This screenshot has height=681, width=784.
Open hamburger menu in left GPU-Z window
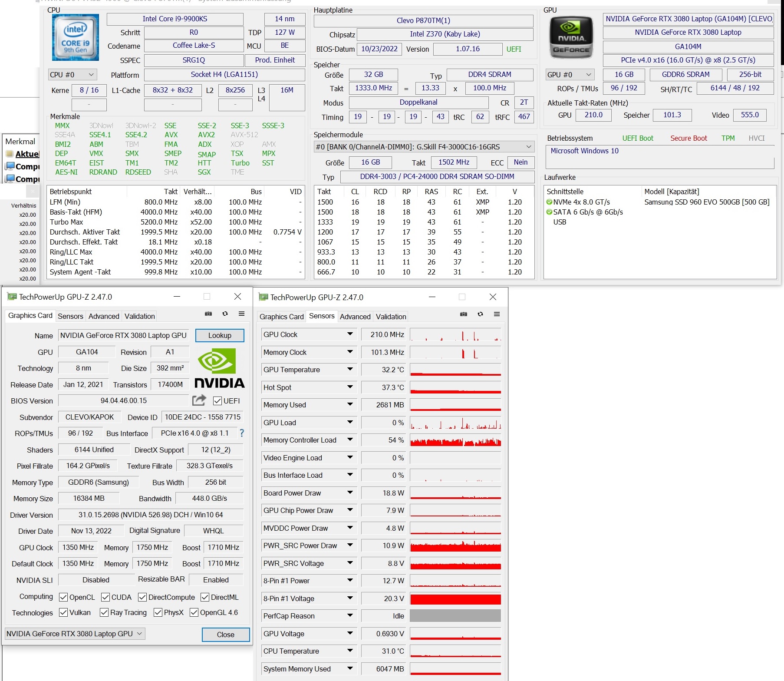pyautogui.click(x=241, y=314)
